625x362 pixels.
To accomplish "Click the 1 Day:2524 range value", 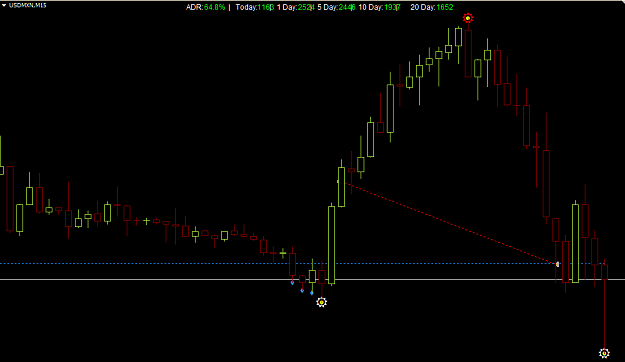I will pos(296,7).
